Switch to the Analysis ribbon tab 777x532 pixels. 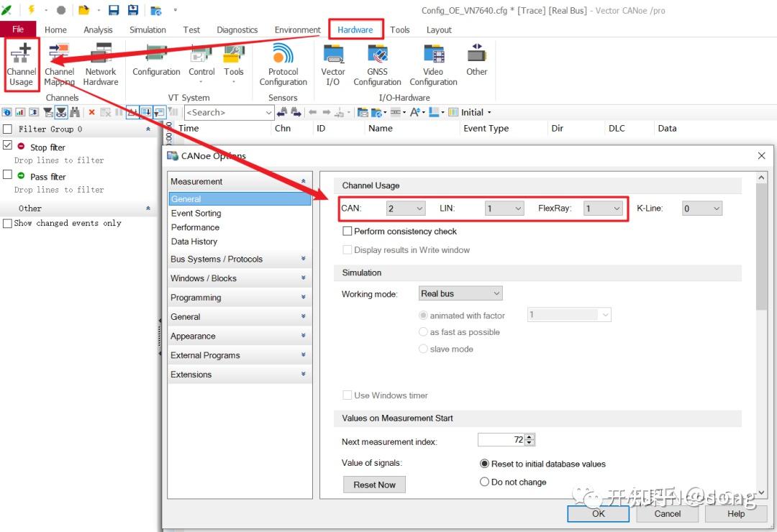point(98,29)
